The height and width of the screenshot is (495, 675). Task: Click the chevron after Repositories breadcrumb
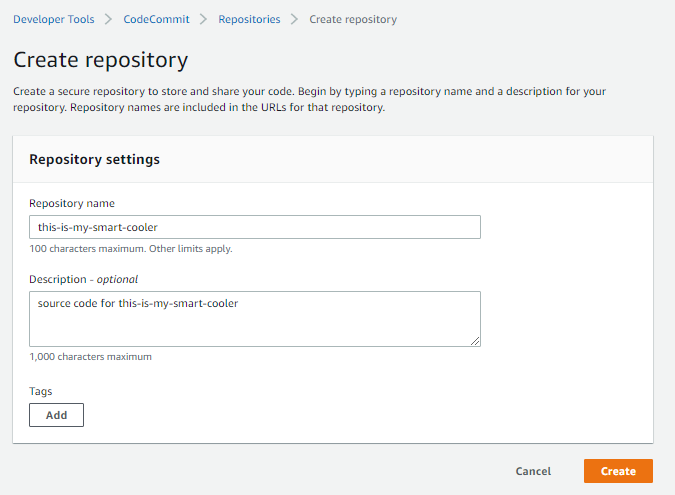click(294, 19)
